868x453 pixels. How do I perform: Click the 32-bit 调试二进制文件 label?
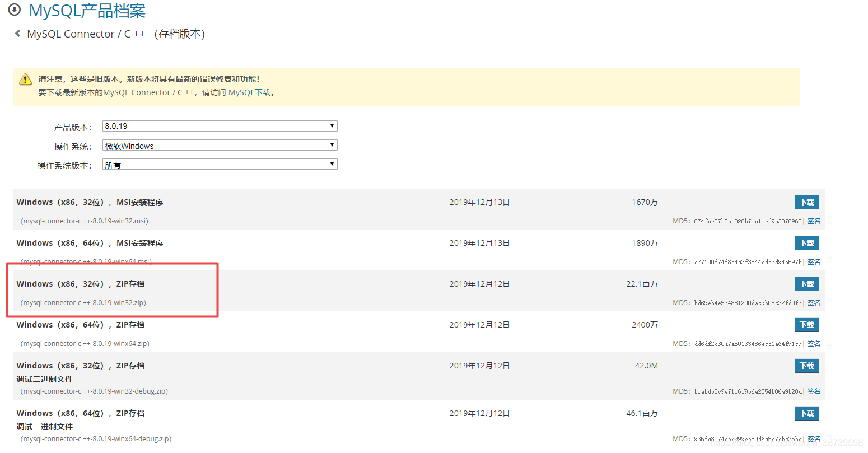pos(45,379)
